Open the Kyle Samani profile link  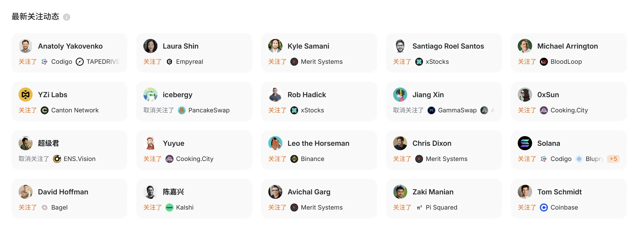point(308,46)
